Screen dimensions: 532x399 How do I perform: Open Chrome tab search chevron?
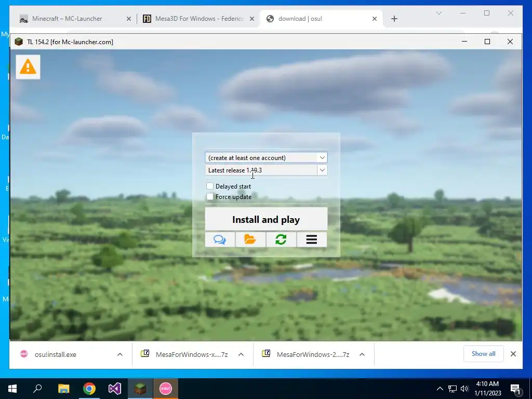pos(438,13)
